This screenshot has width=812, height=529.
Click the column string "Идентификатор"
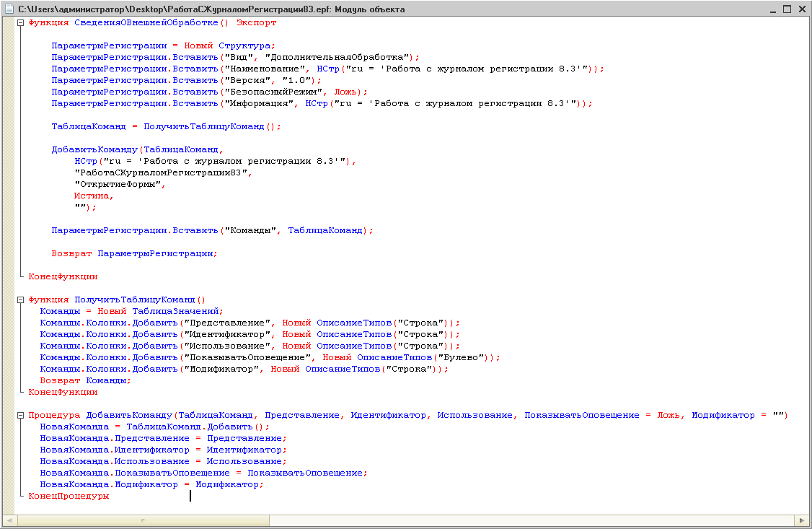[227, 335]
